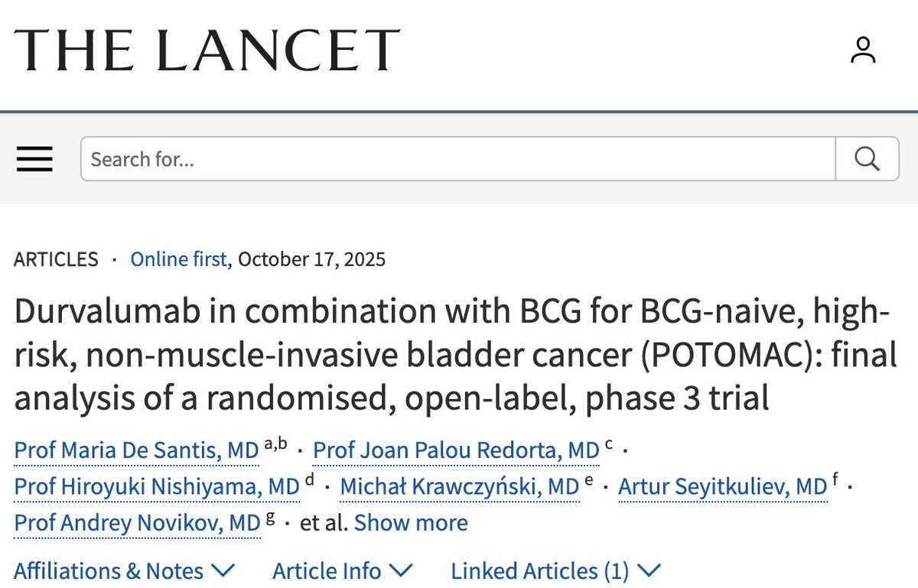
Task: Select author Prof Hiroyuki Nishiyama
Action: 157,486
